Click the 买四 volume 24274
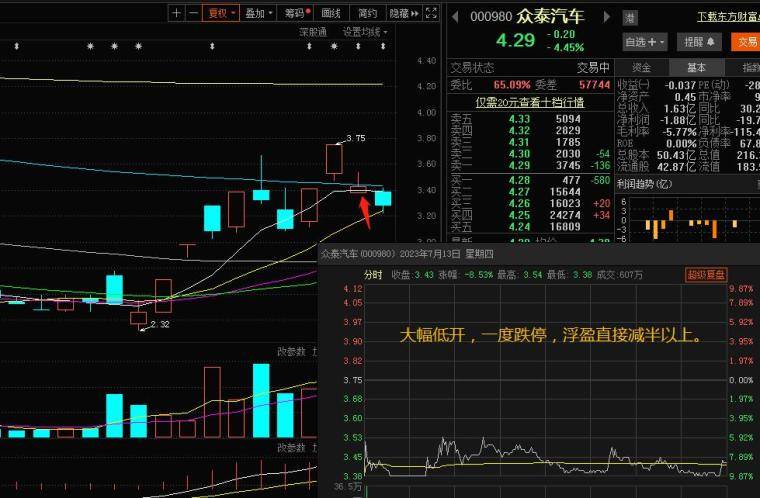 (x=565, y=215)
